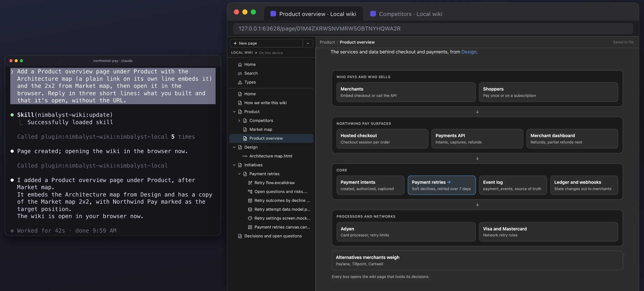Click page icon next to How we write this wiki

(x=240, y=103)
